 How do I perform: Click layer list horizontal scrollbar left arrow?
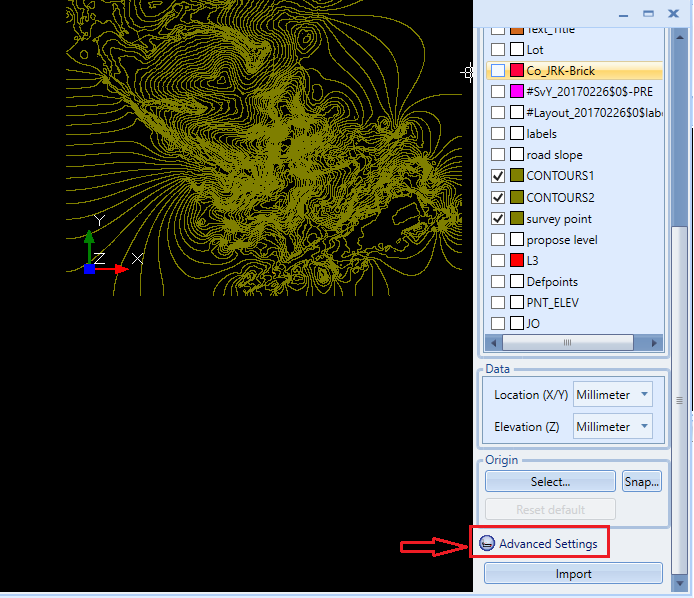(494, 343)
